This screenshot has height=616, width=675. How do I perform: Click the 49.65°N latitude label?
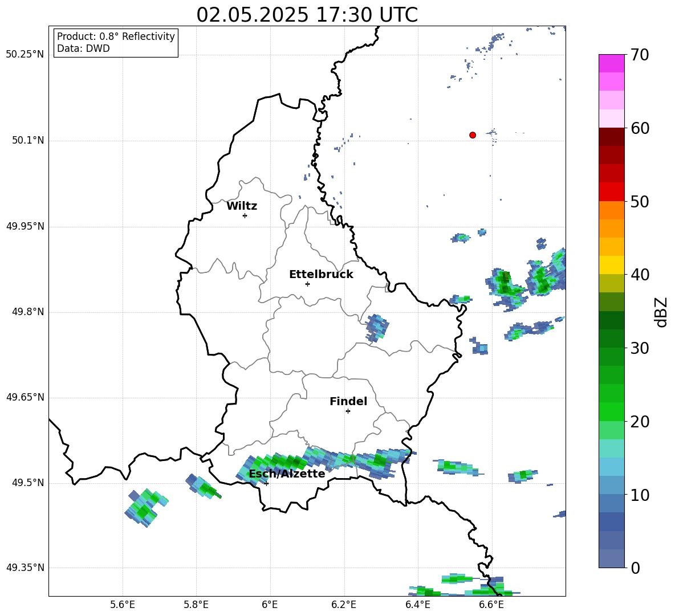(x=25, y=397)
